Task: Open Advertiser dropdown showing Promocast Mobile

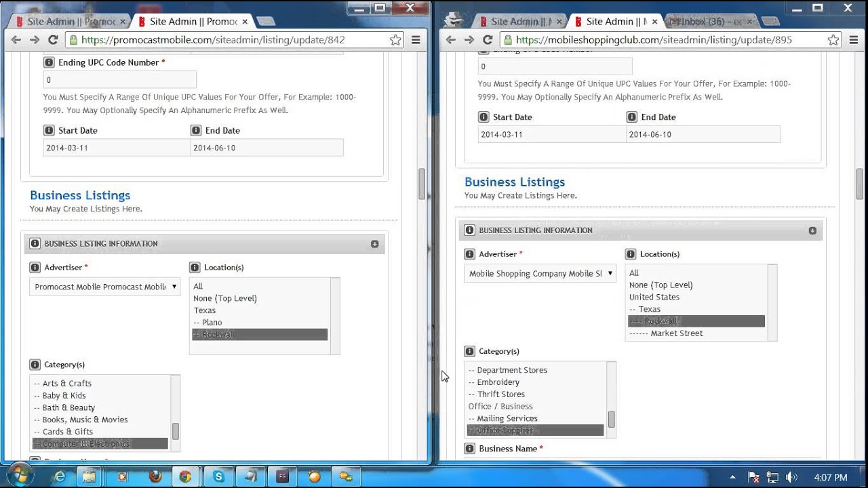Action: tap(105, 287)
